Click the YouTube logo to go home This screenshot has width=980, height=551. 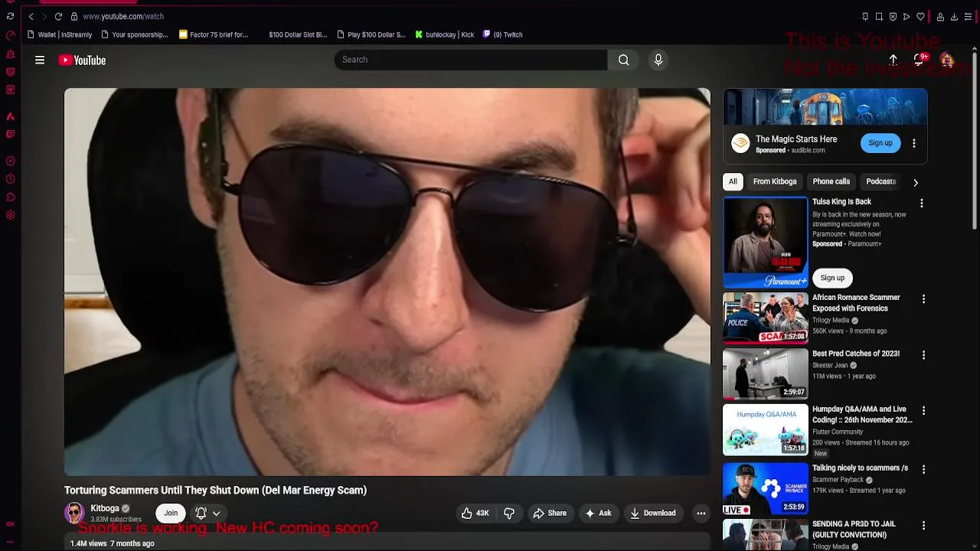(x=82, y=60)
